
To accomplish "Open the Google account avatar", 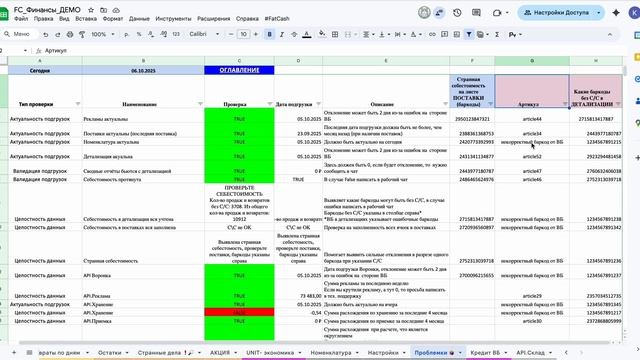I will click(x=634, y=13).
